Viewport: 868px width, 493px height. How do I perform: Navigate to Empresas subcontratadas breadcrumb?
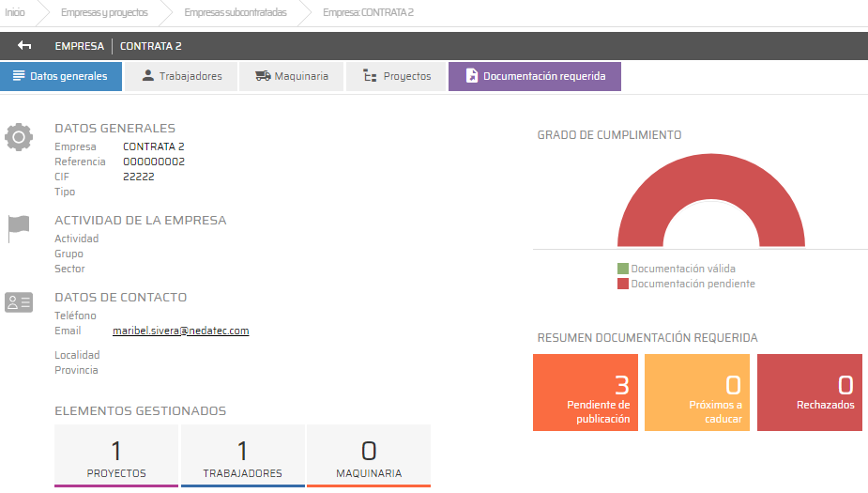point(235,13)
